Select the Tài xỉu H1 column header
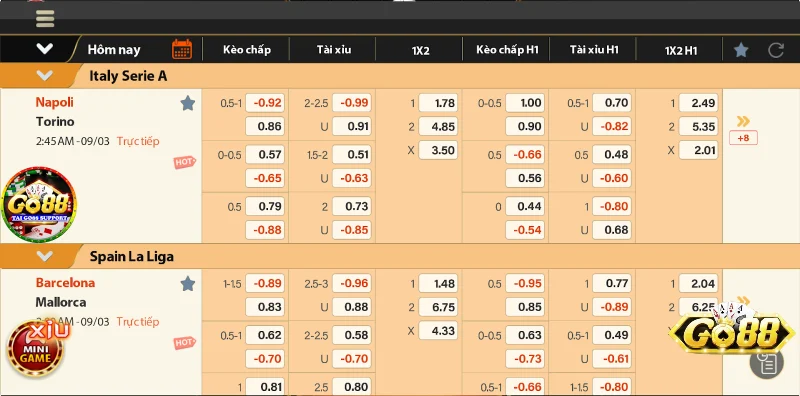The width and height of the screenshot is (800, 396). click(594, 50)
